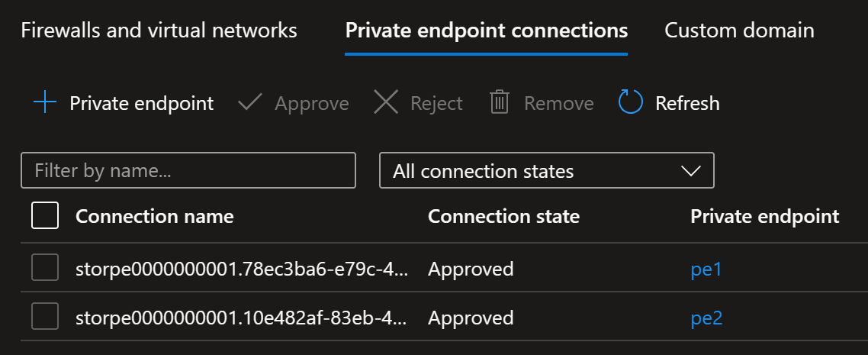Viewport: 868px width, 355px height.
Task: Click the Approve checkmark icon
Action: coord(249,103)
